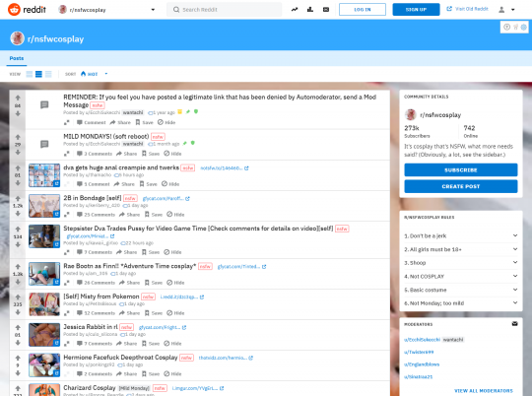Switch to card view layout
This screenshot has height=396, width=532.
coord(30,74)
